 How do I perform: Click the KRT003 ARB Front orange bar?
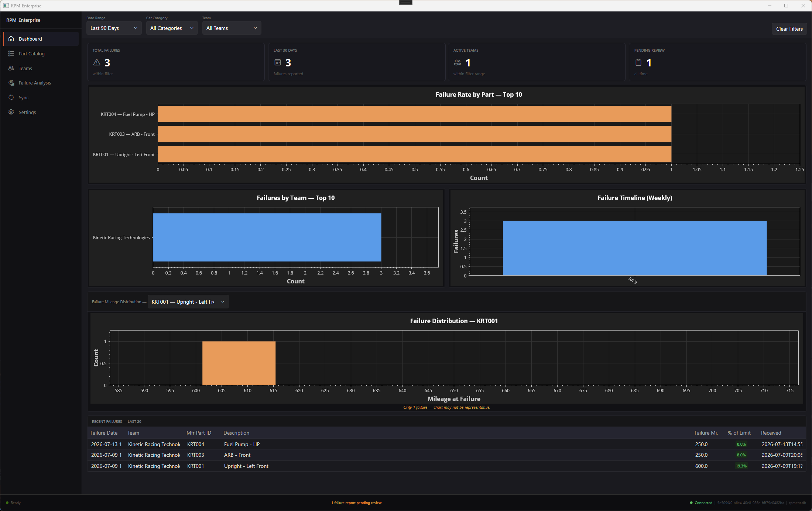click(414, 134)
